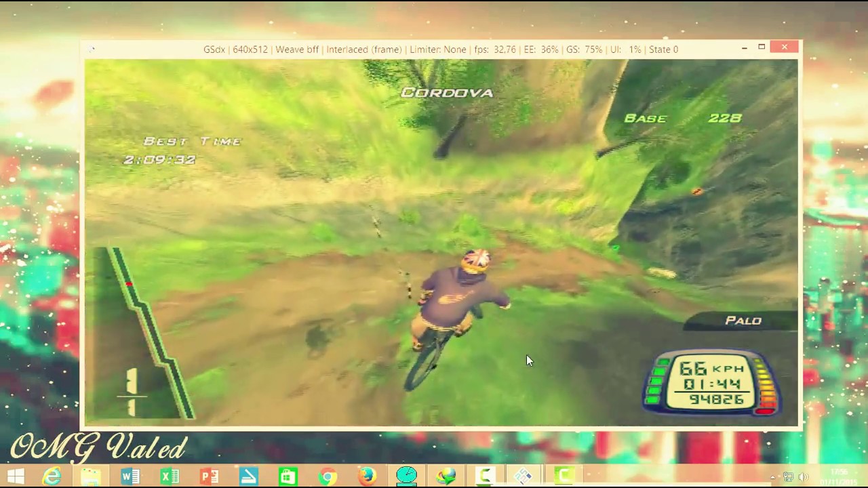
Task: Click the '66 KPH' speed readout
Action: tap(712, 369)
